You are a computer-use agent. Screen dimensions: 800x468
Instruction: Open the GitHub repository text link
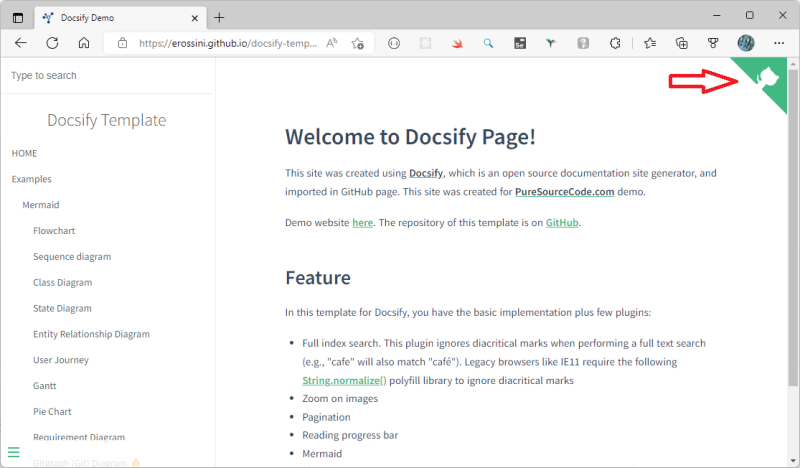pos(562,223)
